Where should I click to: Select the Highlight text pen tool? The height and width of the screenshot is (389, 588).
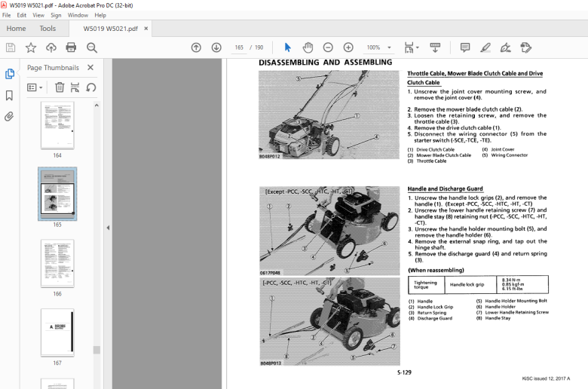tap(485, 47)
